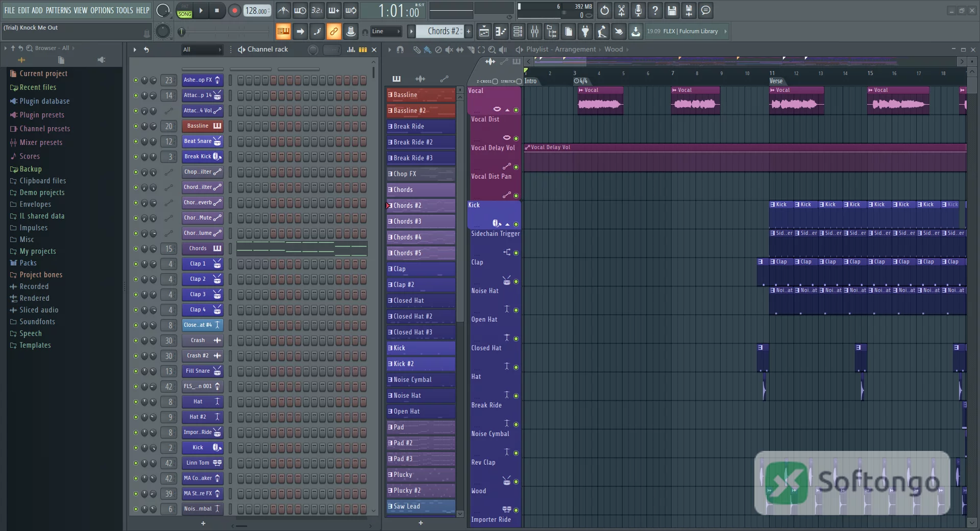
Task: Click the Undo history icon
Action: [604, 10]
